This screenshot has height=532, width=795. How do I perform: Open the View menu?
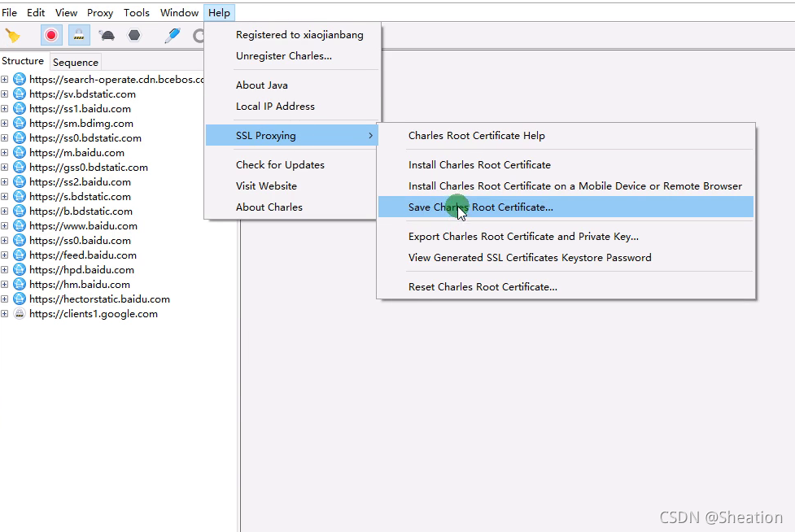pyautogui.click(x=66, y=13)
